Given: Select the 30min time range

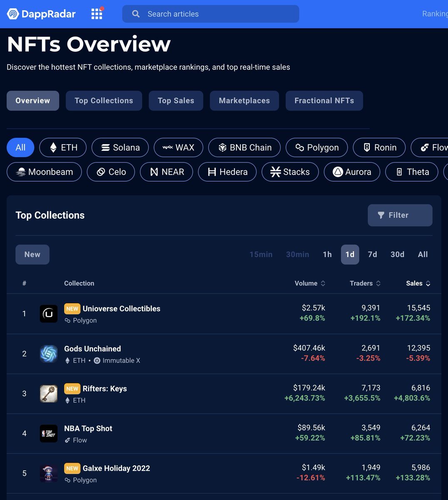Looking at the screenshot, I should coord(298,255).
